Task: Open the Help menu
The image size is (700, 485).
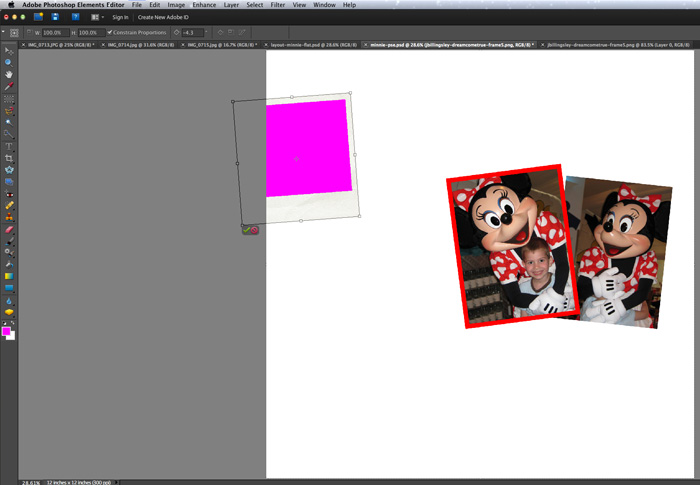Action: 349,4
